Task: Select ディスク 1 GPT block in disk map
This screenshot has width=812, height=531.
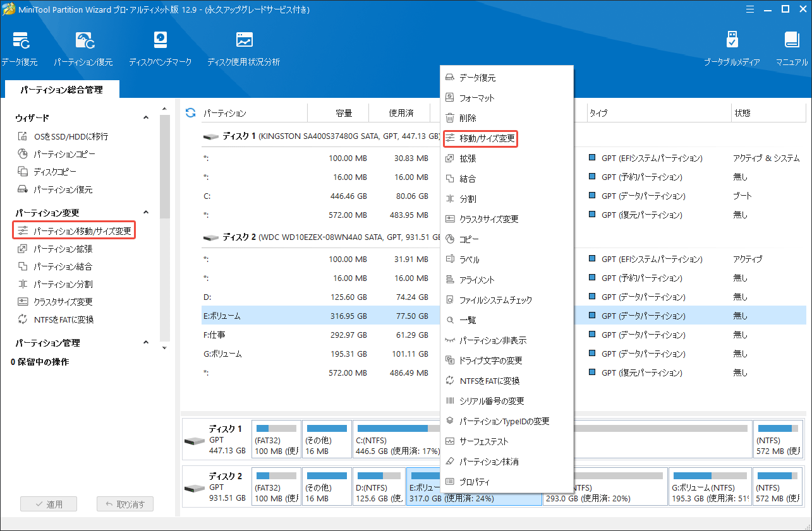Action: [x=215, y=439]
